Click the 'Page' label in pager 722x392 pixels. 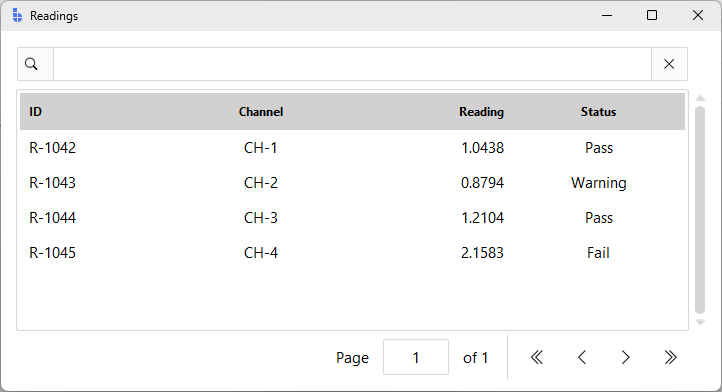[352, 358]
